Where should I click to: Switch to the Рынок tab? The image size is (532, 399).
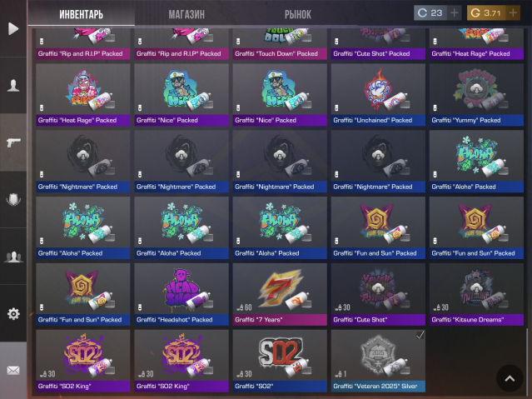[297, 14]
